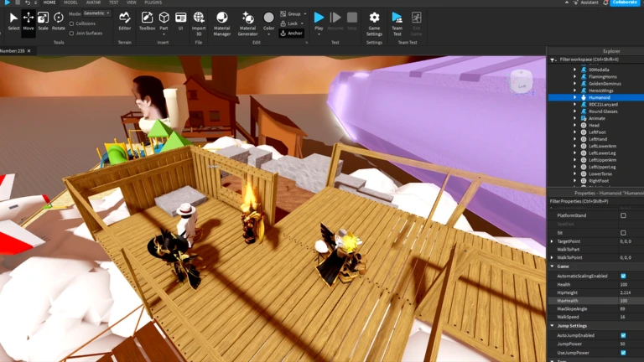Select LowerTorso in Explorer
The height and width of the screenshot is (362, 644).
600,174
